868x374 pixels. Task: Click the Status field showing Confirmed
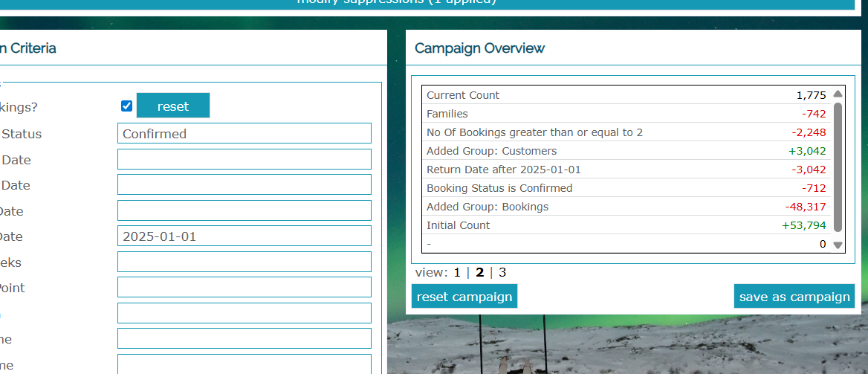pos(244,134)
